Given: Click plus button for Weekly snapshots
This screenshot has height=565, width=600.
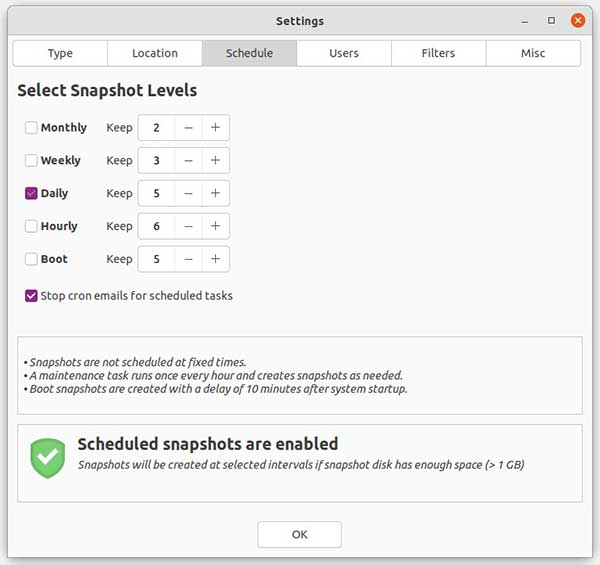Looking at the screenshot, I should pos(215,160).
